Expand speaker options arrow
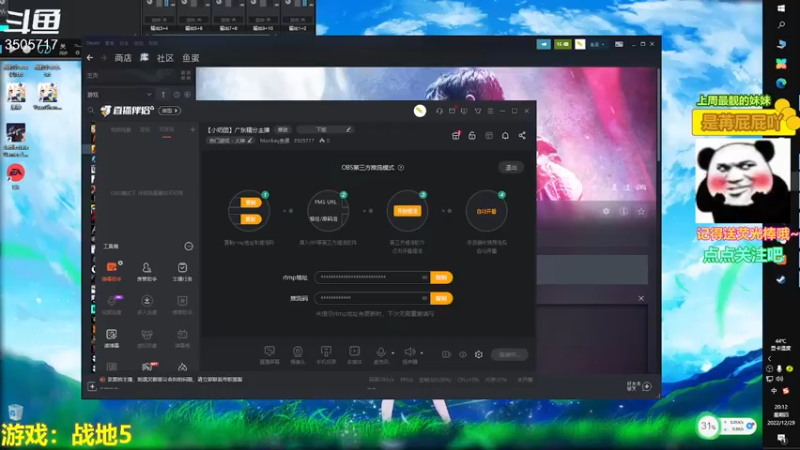Screen dimensions: 800x450 pos(422,353)
